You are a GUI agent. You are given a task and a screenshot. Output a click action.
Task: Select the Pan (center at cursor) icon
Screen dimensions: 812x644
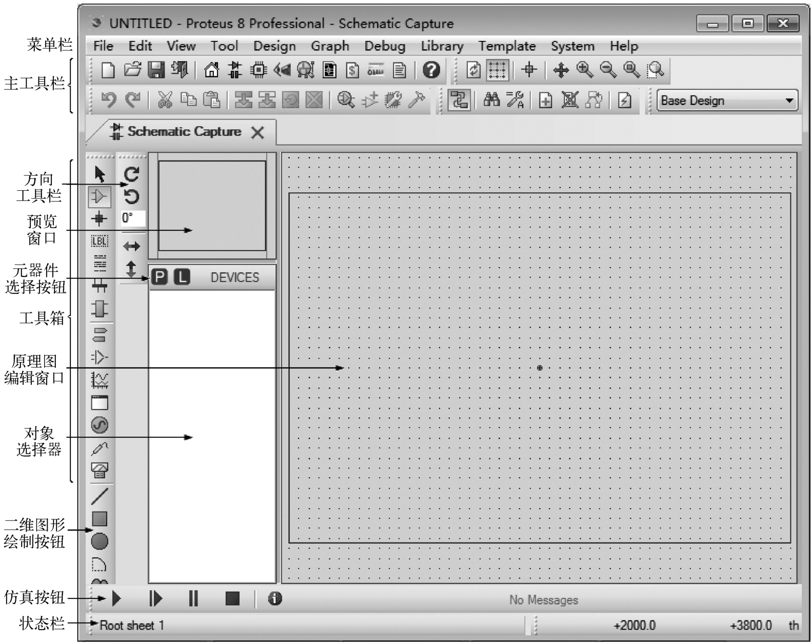[x=561, y=70]
